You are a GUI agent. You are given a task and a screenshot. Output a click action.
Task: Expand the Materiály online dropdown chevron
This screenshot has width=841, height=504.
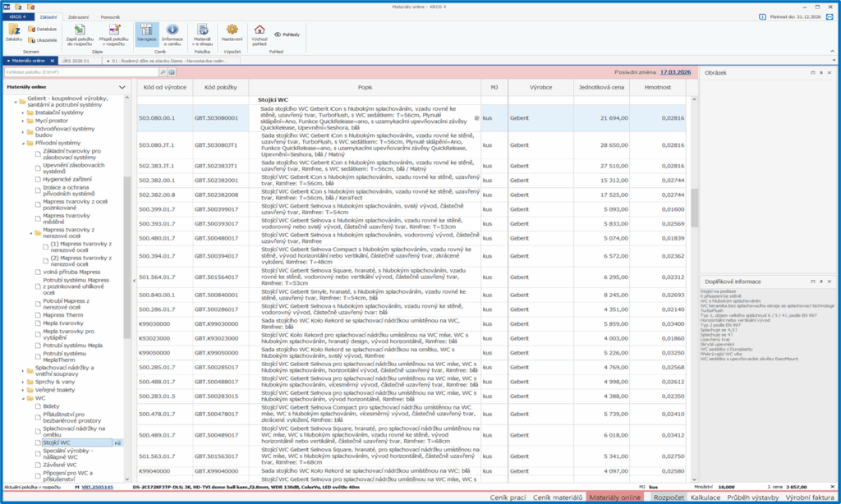pos(122,86)
